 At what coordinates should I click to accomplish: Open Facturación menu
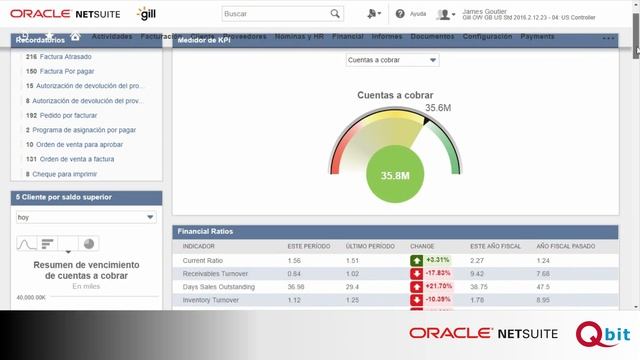pyautogui.click(x=162, y=36)
